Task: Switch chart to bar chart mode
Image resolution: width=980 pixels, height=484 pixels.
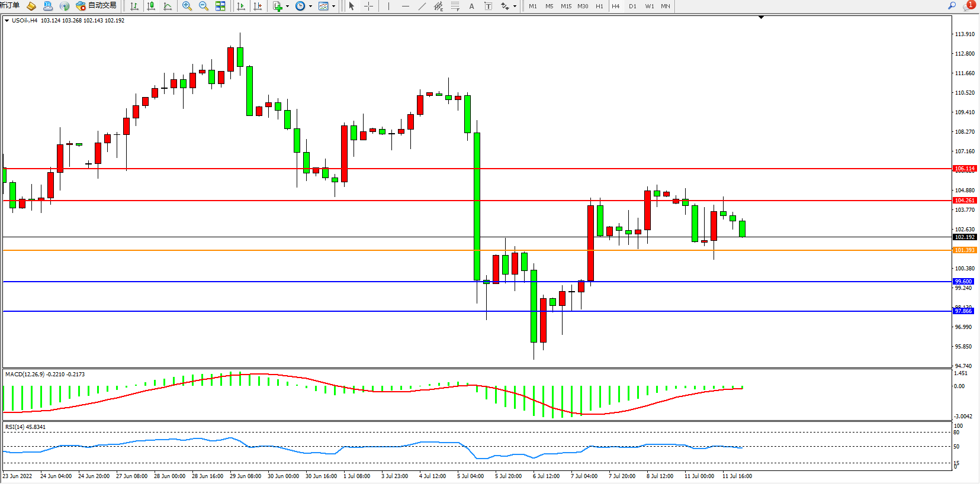Action: (134, 6)
